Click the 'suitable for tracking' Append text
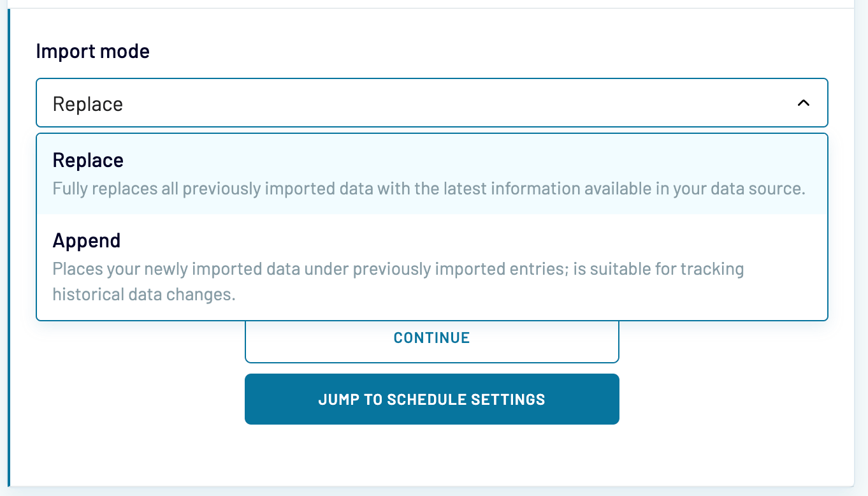868x496 pixels. 676,269
